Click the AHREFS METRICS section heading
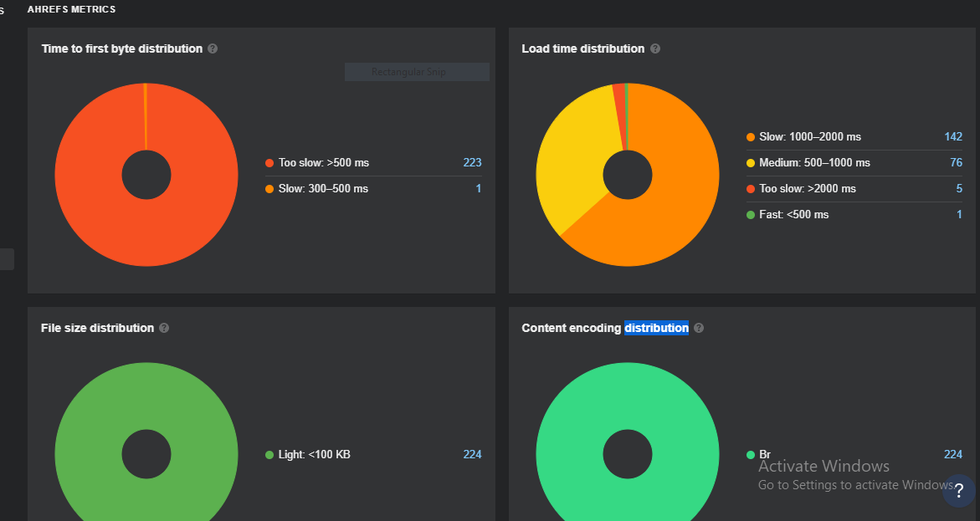This screenshot has width=980, height=521. click(72, 9)
